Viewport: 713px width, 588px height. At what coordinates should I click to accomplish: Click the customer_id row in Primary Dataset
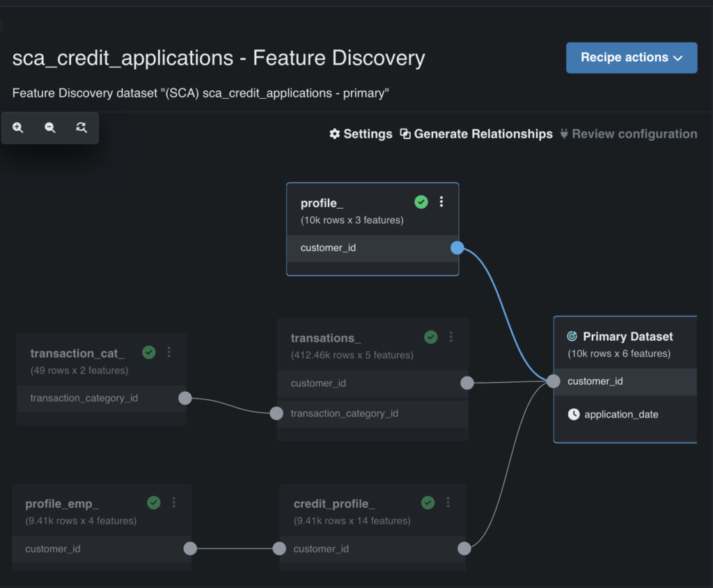click(x=625, y=382)
